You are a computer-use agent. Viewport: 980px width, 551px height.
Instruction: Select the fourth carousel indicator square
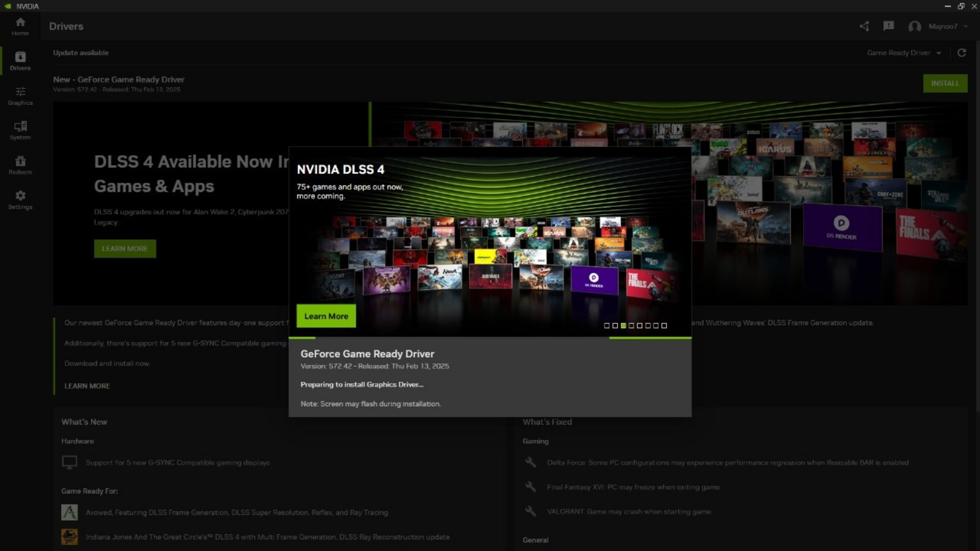click(x=631, y=325)
